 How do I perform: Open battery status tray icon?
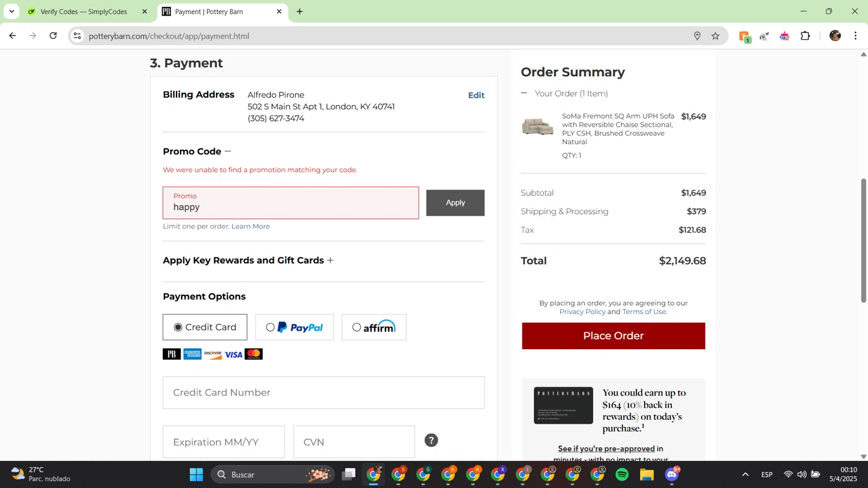[x=815, y=475]
